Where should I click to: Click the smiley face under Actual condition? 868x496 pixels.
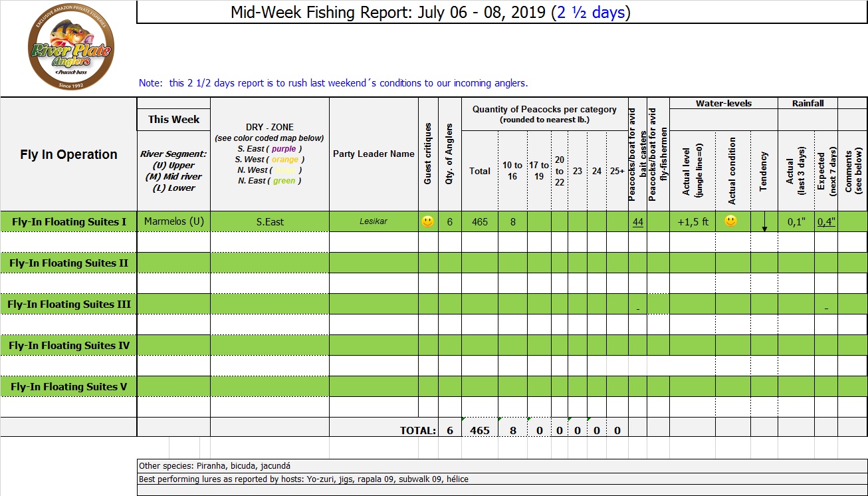click(x=731, y=221)
